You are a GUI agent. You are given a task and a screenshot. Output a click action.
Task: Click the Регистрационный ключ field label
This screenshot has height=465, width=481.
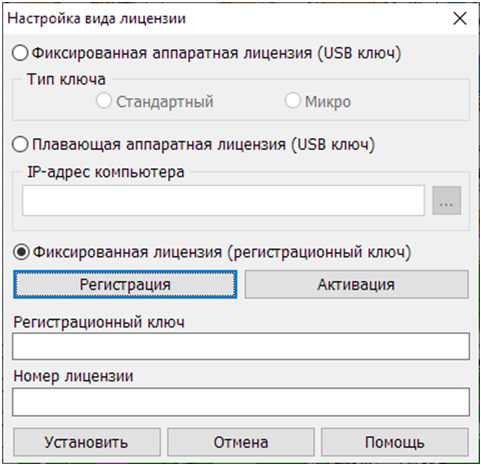[99, 322]
